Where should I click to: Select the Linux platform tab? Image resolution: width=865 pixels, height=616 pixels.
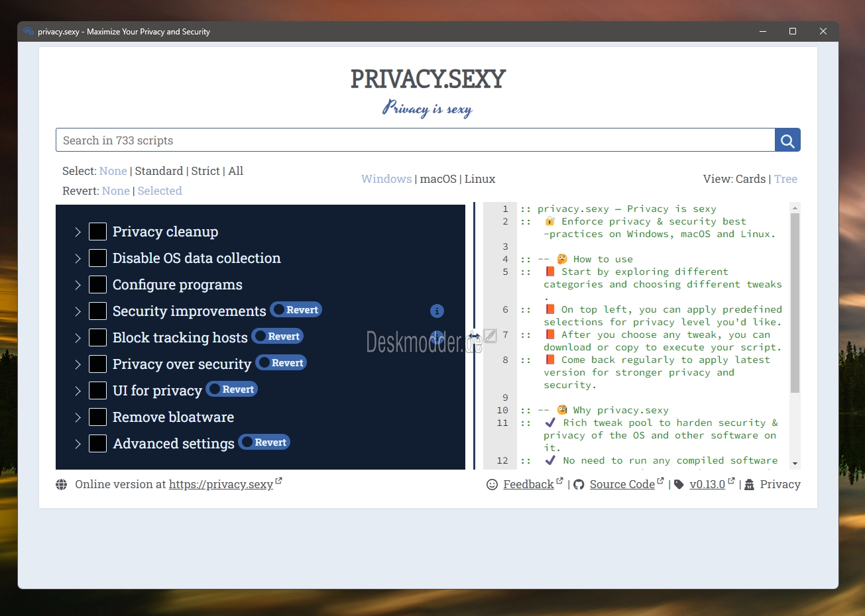point(479,178)
